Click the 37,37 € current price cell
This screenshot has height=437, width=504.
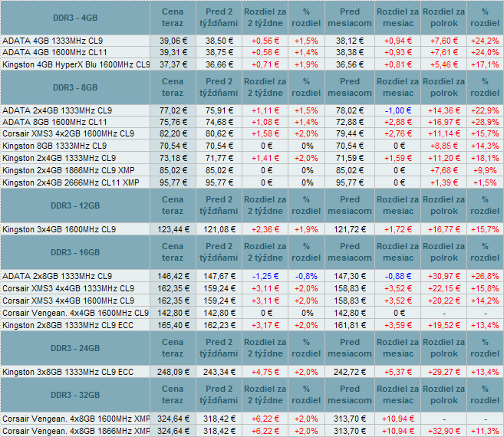173,64
